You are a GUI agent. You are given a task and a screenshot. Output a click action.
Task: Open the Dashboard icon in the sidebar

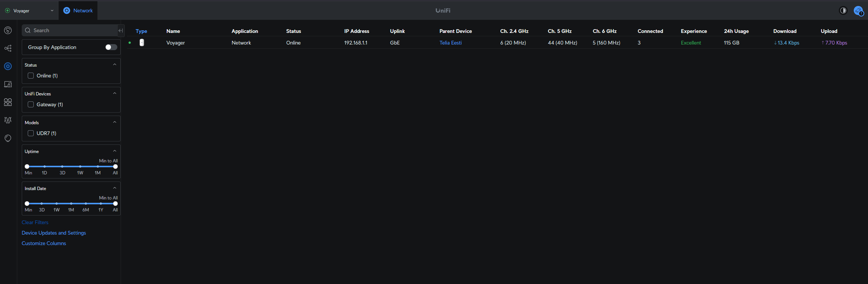8,30
